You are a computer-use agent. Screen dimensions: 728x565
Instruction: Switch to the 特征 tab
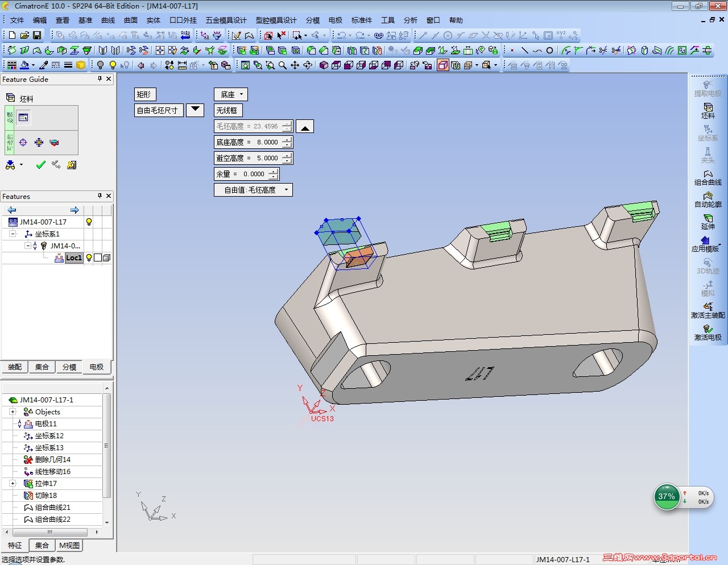click(x=15, y=546)
